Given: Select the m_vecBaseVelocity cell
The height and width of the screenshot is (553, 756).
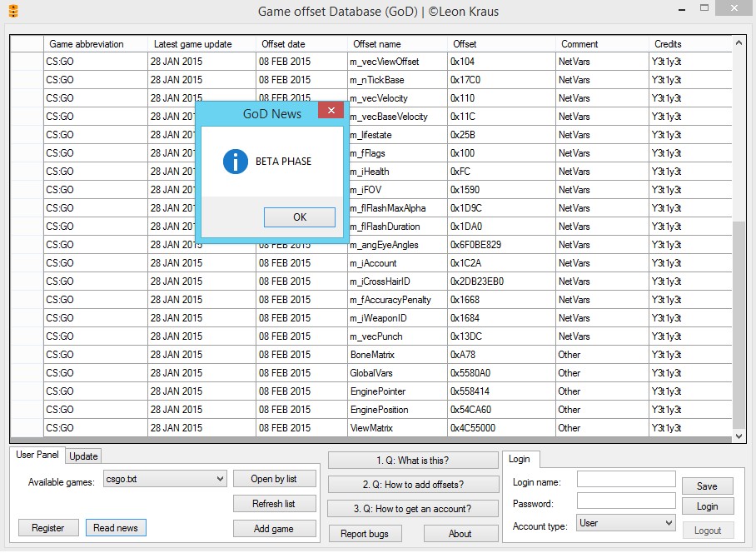Looking at the screenshot, I should click(x=397, y=117).
